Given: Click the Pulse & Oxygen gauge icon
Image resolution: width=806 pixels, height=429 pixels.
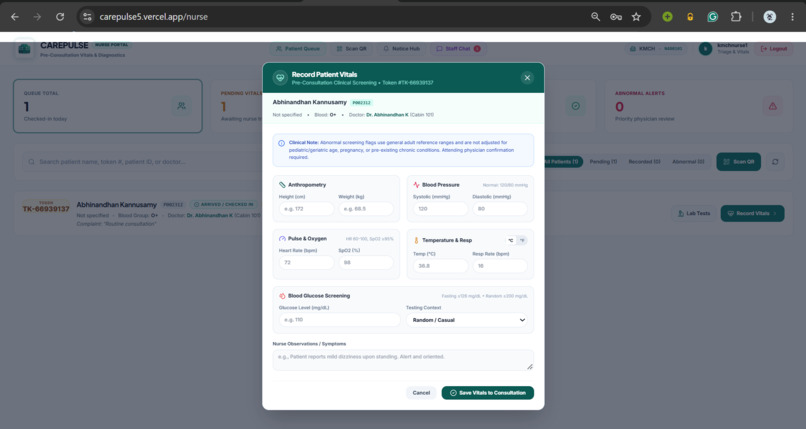Looking at the screenshot, I should point(282,238).
